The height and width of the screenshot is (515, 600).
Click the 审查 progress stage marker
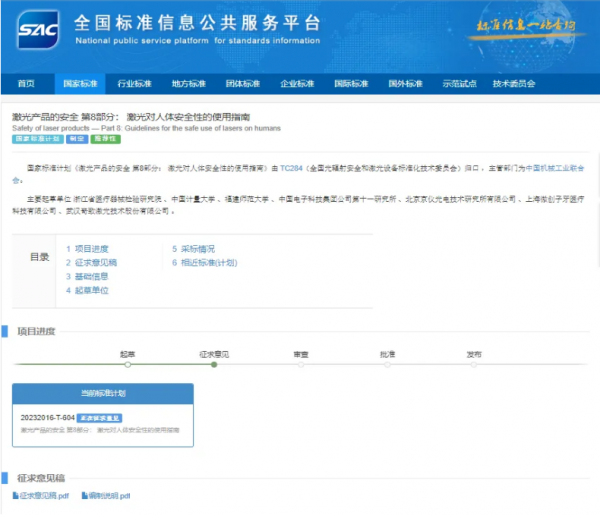coord(301,364)
